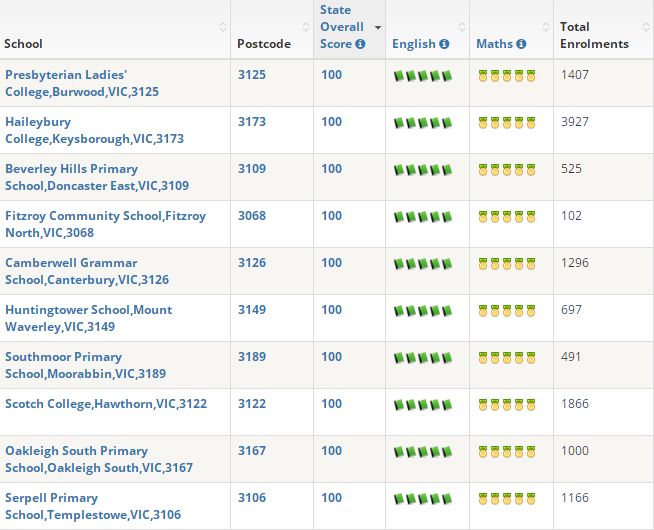Sort by English column header text

(x=414, y=44)
